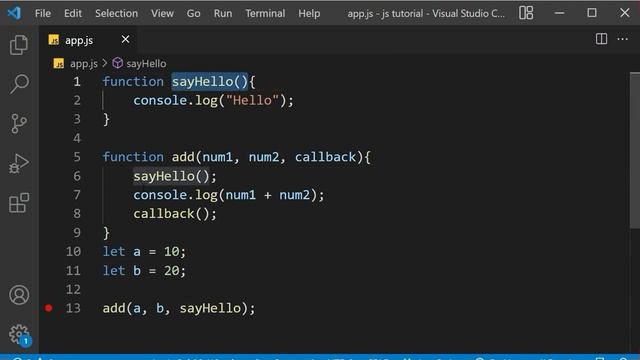Open the Edit menu
640x360 pixels.
[x=73, y=13]
